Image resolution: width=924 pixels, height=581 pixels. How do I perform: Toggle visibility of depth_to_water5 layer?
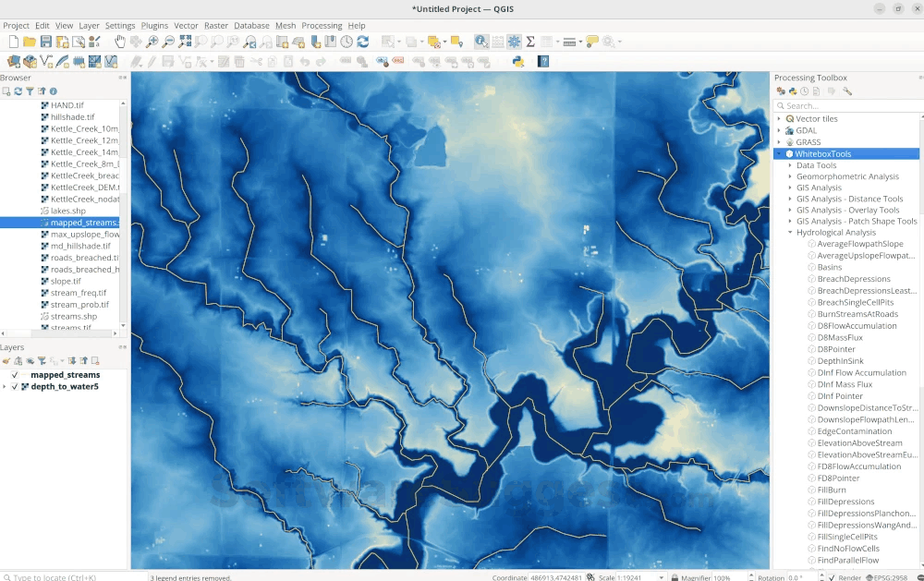tap(15, 387)
